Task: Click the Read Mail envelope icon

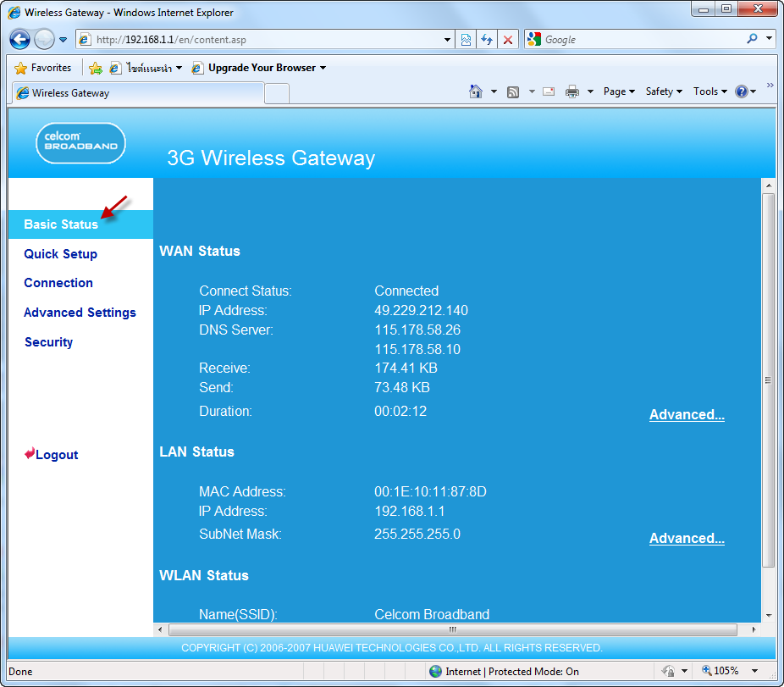Action: coord(549,91)
